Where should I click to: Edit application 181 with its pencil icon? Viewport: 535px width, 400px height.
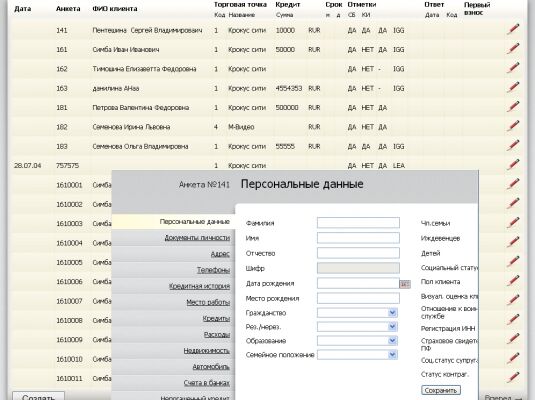click(x=513, y=106)
